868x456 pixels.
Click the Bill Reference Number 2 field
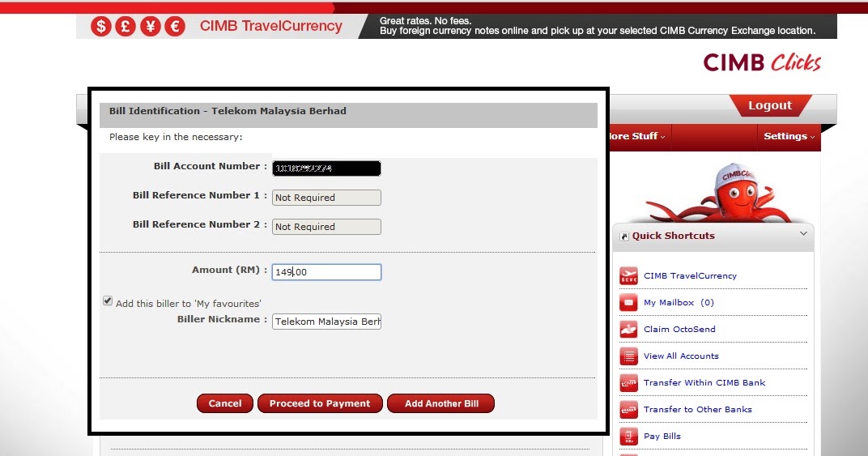pyautogui.click(x=326, y=227)
